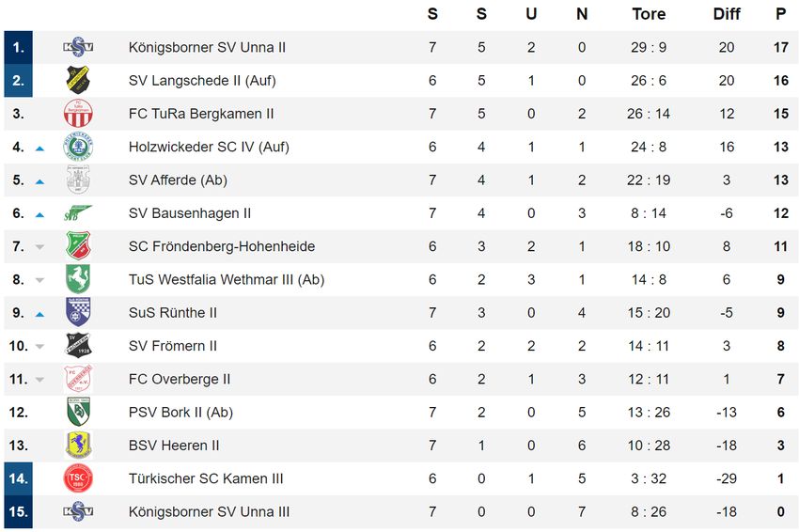Click the Diff column header
The width and height of the screenshot is (799, 532).
click(x=726, y=14)
